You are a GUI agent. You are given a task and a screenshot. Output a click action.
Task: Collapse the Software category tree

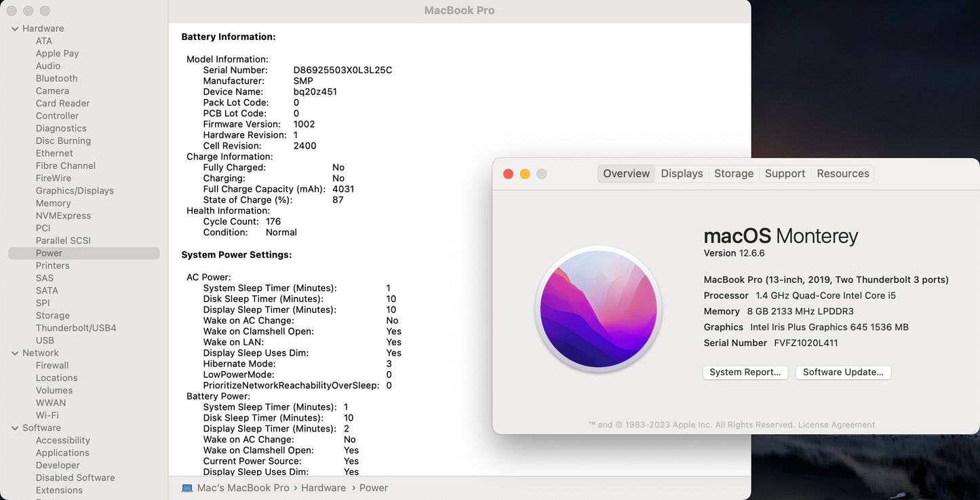(x=15, y=428)
